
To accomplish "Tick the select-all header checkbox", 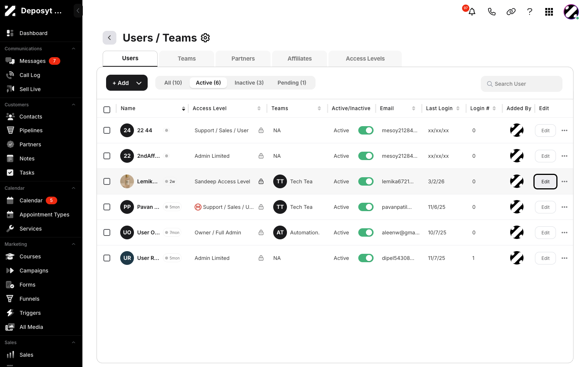I will point(107,110).
